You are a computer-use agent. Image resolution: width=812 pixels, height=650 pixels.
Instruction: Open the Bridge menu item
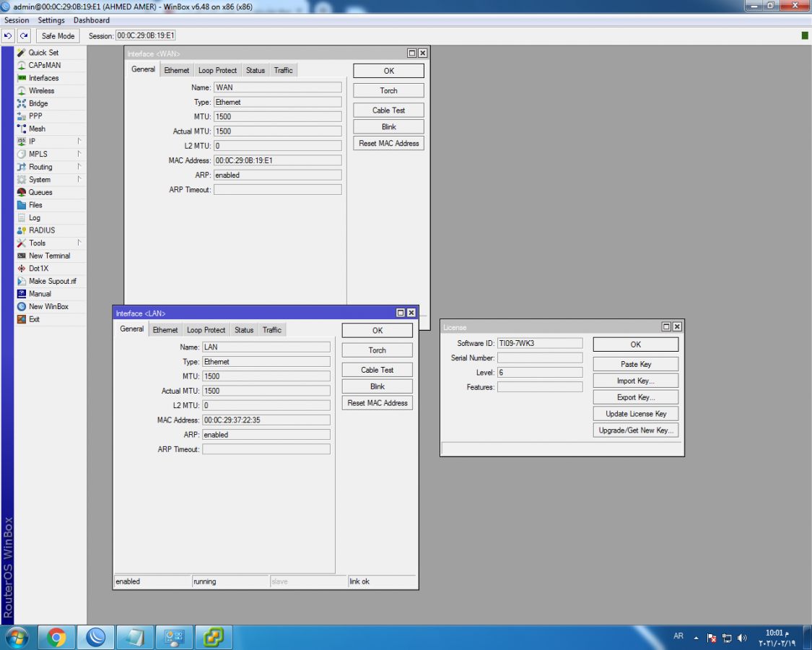38,103
